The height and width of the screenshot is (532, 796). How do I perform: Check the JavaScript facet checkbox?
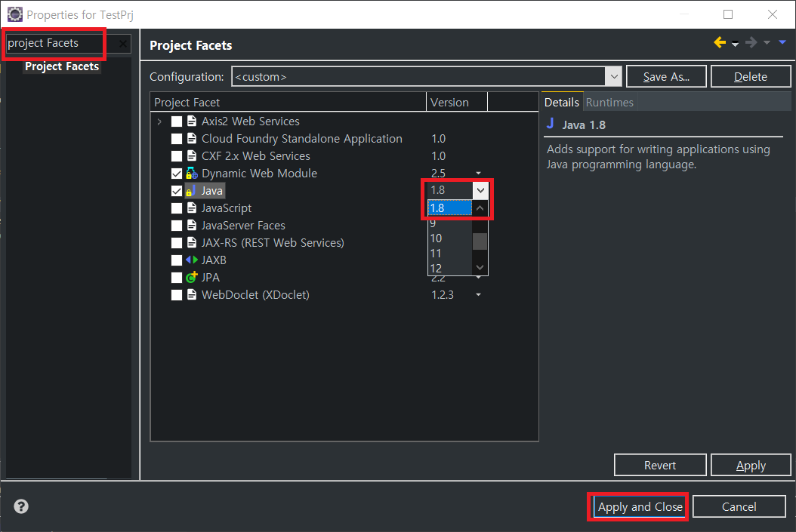tap(176, 208)
